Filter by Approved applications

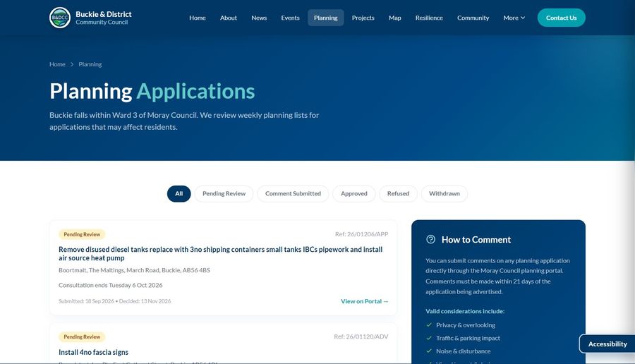point(354,193)
